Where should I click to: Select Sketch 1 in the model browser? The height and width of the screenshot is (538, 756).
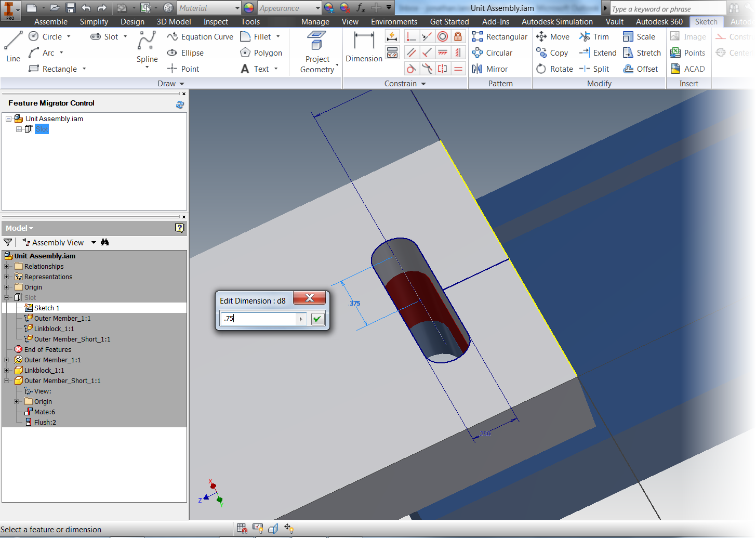[x=47, y=308]
